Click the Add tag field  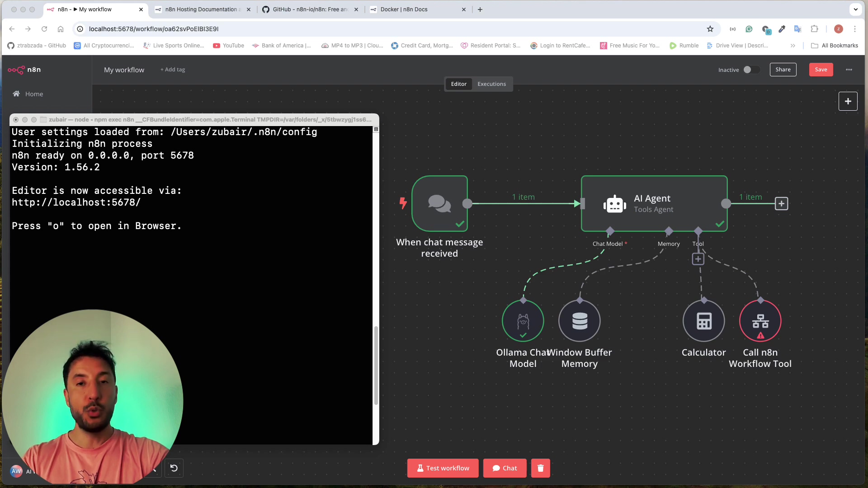point(173,70)
